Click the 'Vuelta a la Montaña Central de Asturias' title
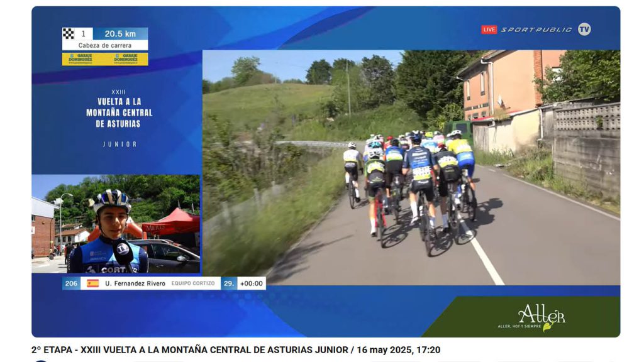 (119, 112)
